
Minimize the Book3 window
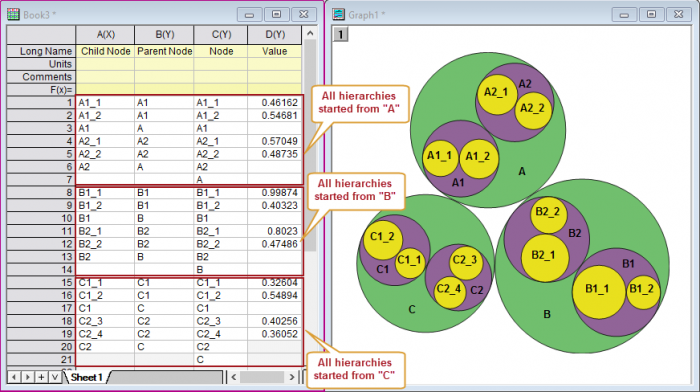click(249, 15)
